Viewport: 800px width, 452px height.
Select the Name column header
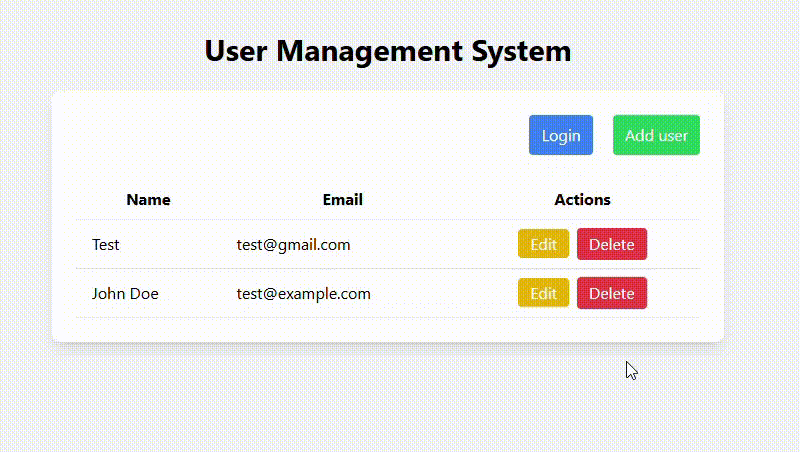[148, 199]
